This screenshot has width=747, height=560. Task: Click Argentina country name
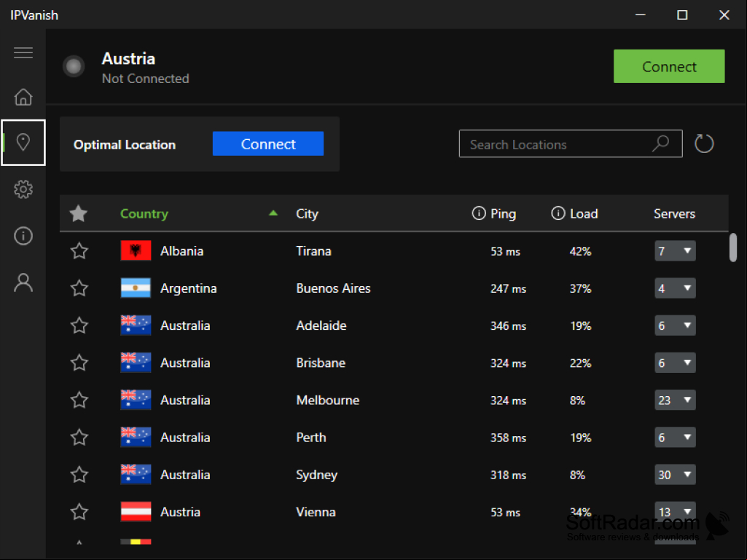[188, 288]
